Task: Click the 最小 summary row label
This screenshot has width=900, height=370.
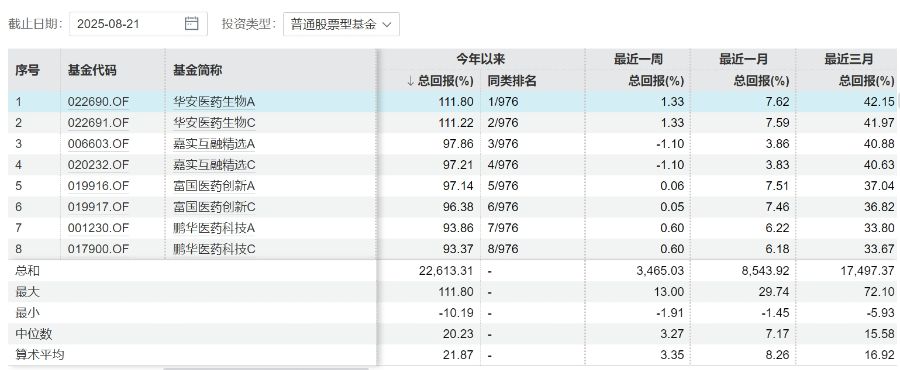Action: [x=28, y=313]
